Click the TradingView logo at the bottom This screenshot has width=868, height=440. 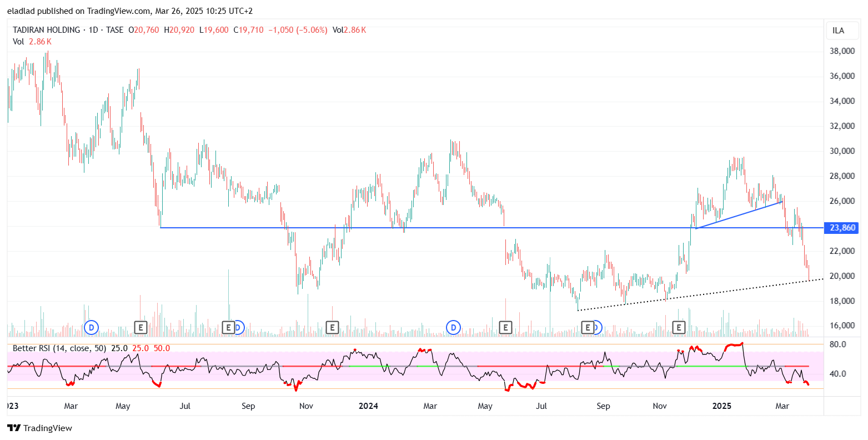tap(39, 428)
